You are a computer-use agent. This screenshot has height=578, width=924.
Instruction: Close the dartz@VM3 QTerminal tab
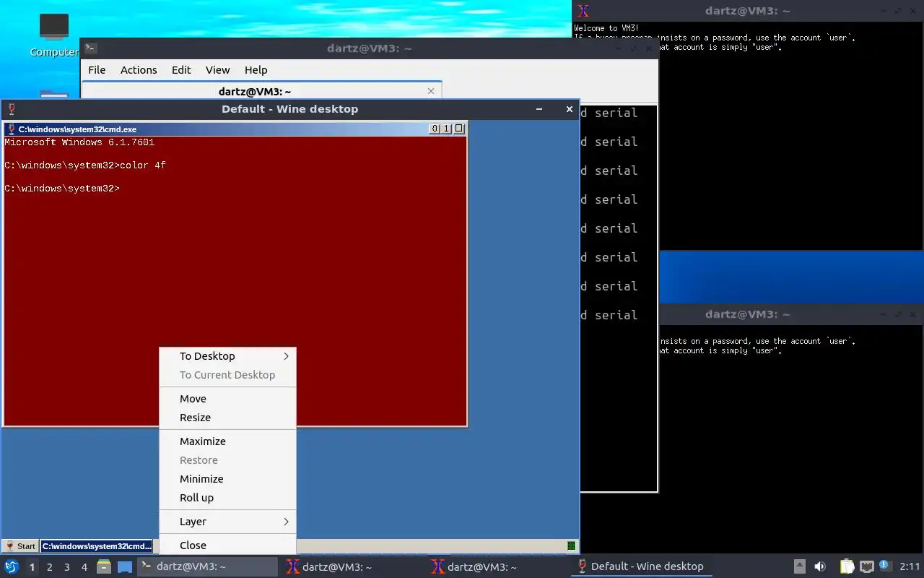coord(431,91)
